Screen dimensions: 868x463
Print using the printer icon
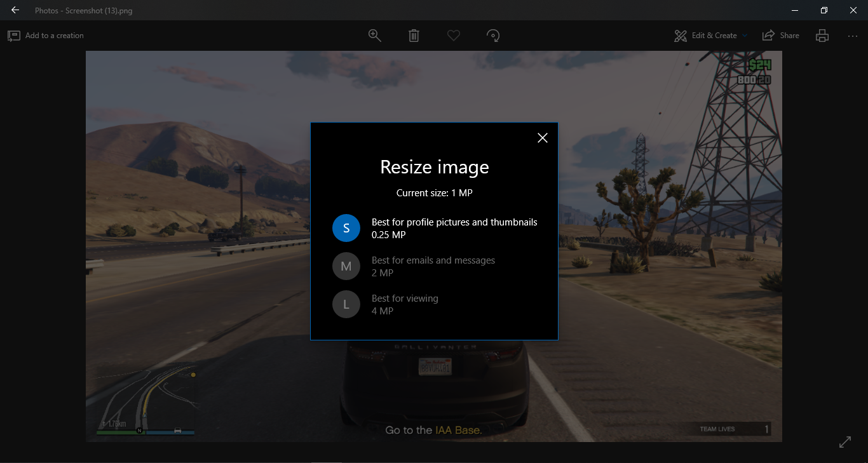(x=822, y=36)
